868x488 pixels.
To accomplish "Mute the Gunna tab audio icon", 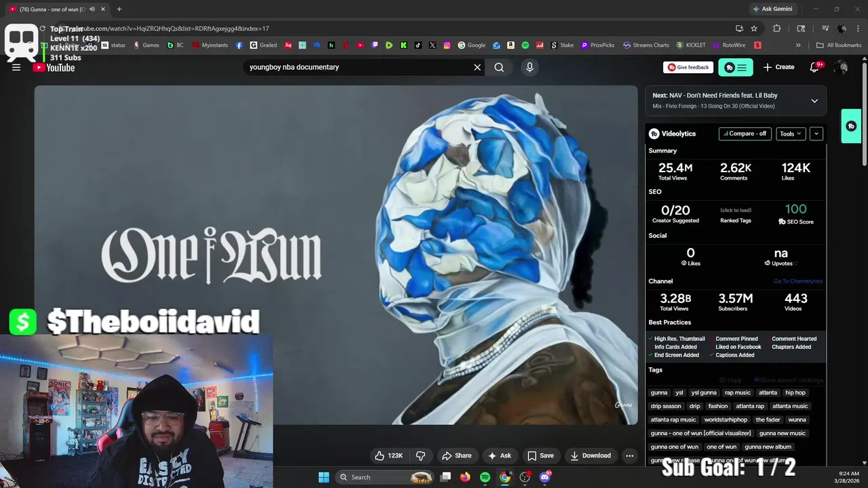I will click(x=92, y=9).
